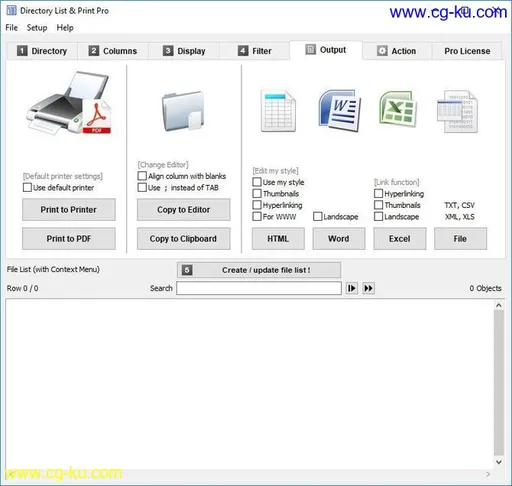Viewport: 512px width, 486px height.
Task: Open the File menu
Action: [12, 28]
